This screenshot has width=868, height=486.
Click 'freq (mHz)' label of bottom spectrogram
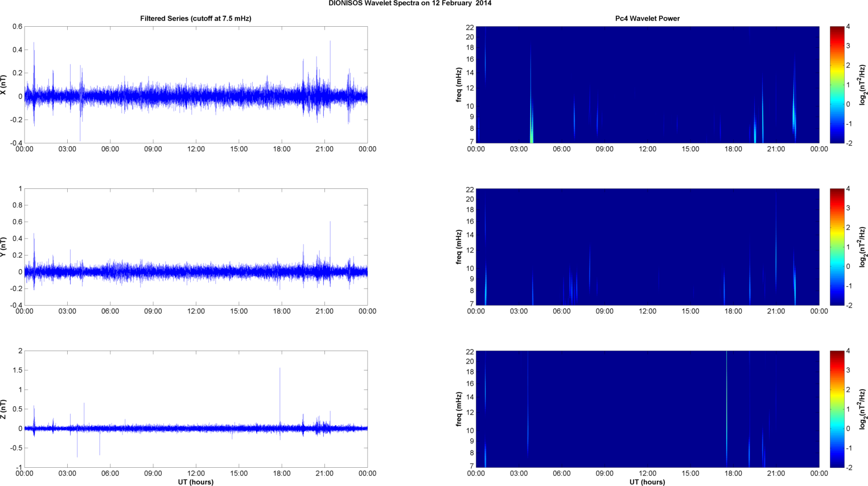459,409
